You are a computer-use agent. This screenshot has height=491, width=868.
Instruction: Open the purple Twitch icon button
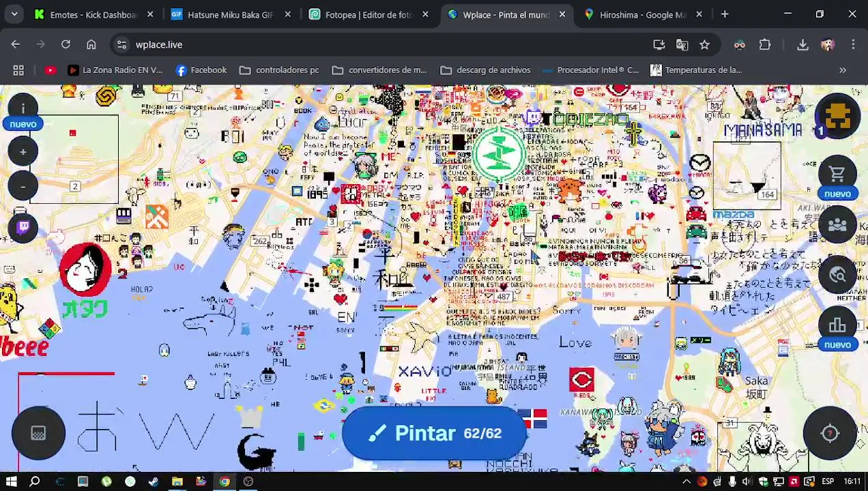pos(23,227)
